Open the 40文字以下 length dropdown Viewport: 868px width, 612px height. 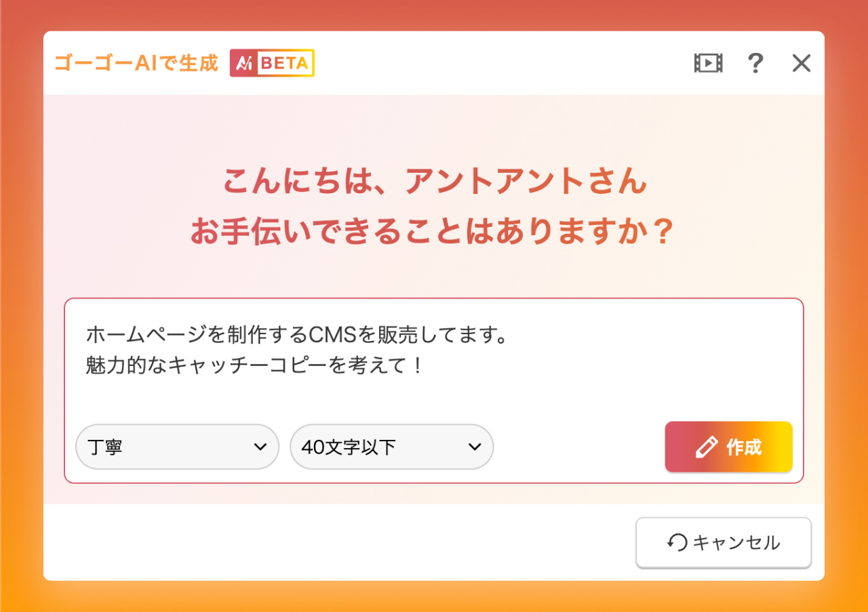[x=392, y=447]
